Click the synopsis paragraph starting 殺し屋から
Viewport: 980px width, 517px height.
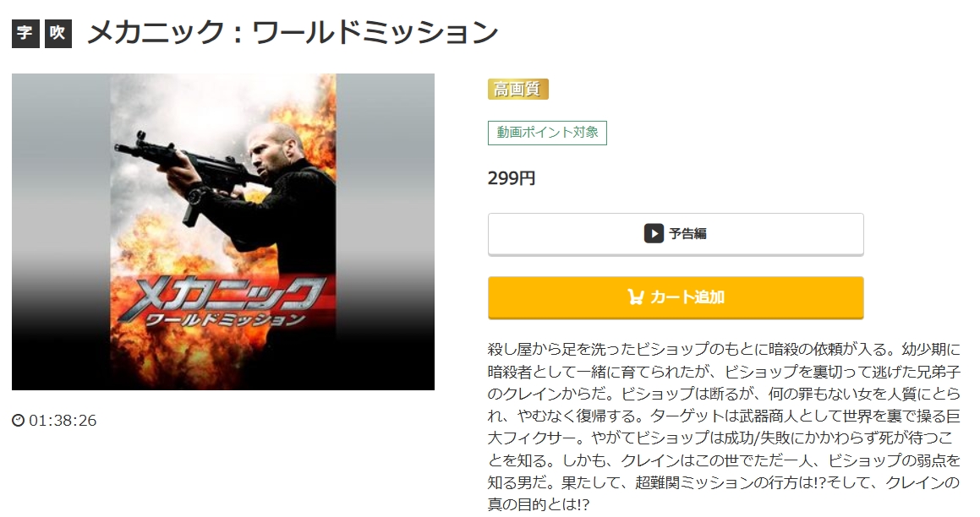[724, 427]
